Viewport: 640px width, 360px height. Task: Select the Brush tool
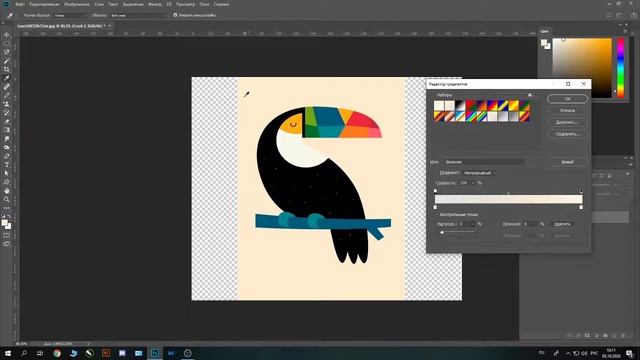pyautogui.click(x=7, y=95)
